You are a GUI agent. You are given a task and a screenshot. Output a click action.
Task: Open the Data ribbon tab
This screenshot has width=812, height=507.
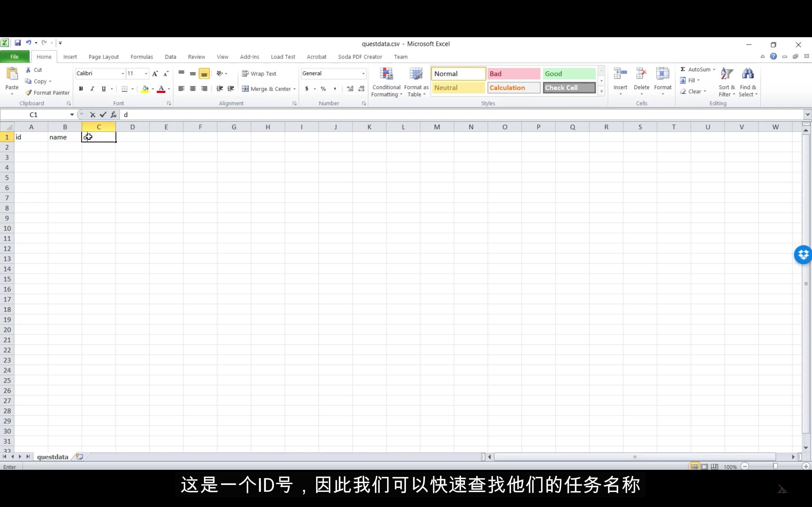click(171, 57)
